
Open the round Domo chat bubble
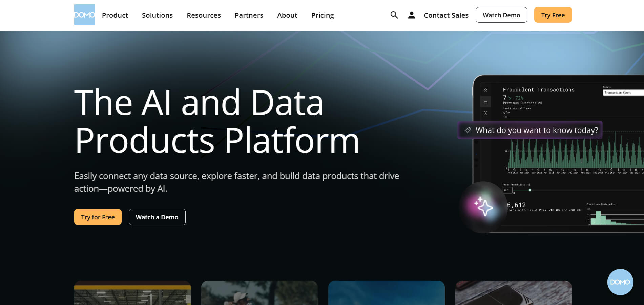[620, 282]
